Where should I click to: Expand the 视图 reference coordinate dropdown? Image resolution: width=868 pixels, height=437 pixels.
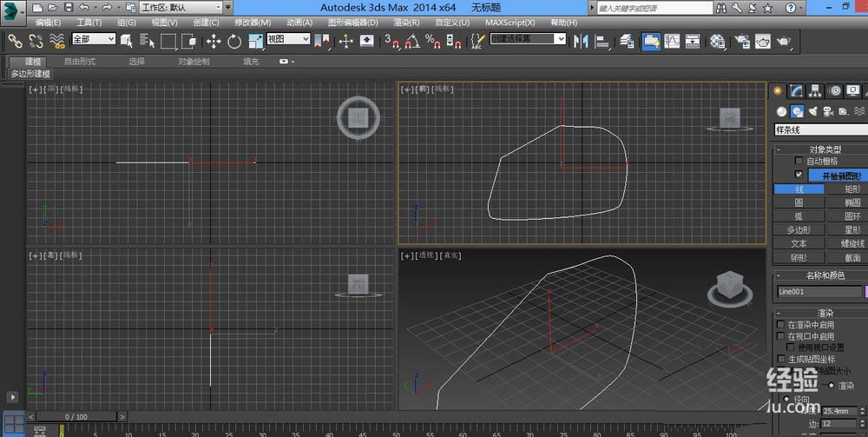point(288,39)
